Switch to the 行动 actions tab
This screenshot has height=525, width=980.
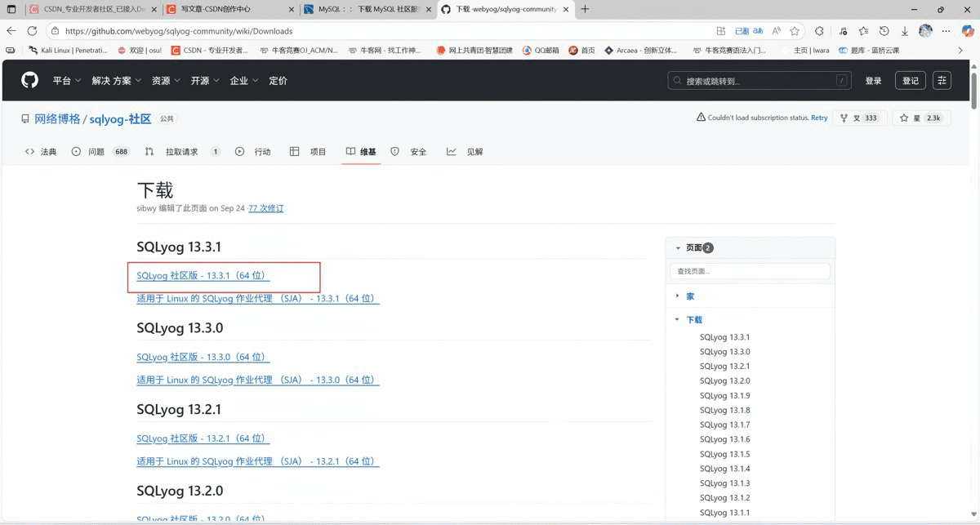tap(252, 152)
